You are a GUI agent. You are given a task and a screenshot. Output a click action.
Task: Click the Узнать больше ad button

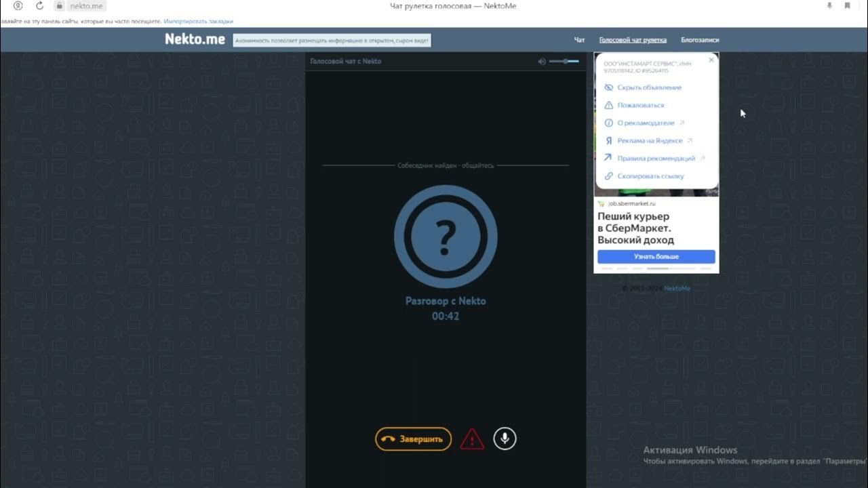pyautogui.click(x=656, y=257)
